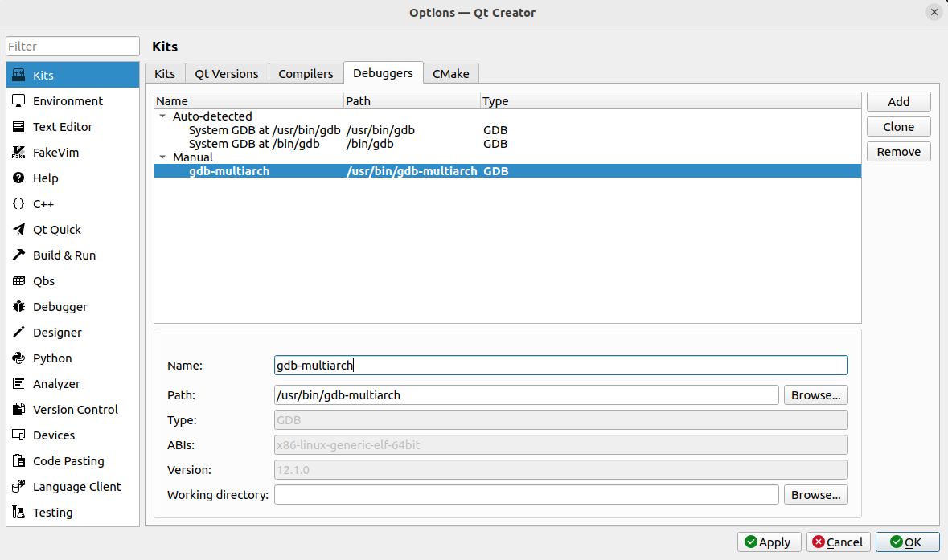
Task: Click the Working directory field
Action: (527, 495)
